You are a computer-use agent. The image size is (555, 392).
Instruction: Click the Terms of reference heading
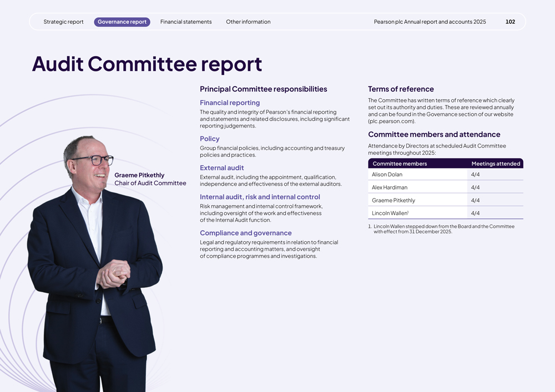point(401,89)
